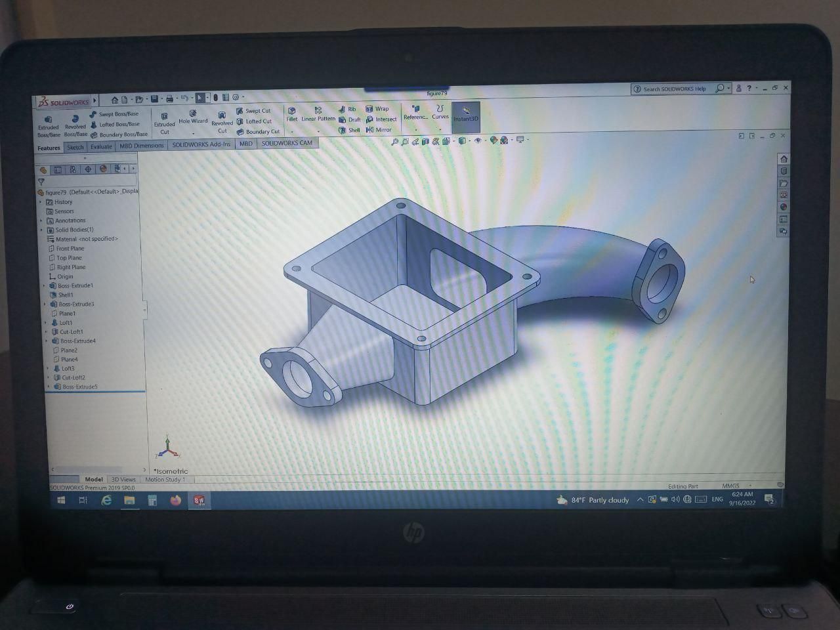The width and height of the screenshot is (840, 630).
Task: Expand the Solid Bodies folder
Action: coord(41,230)
